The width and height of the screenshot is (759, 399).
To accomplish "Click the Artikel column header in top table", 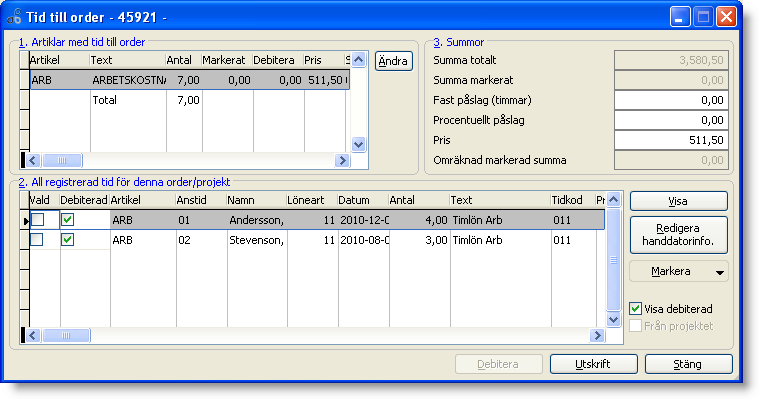I will [x=60, y=60].
